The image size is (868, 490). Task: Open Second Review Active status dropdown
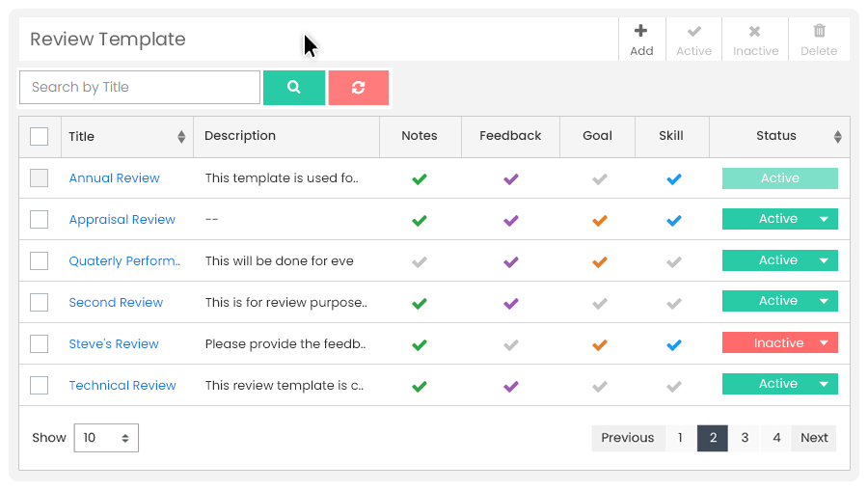pos(779,301)
